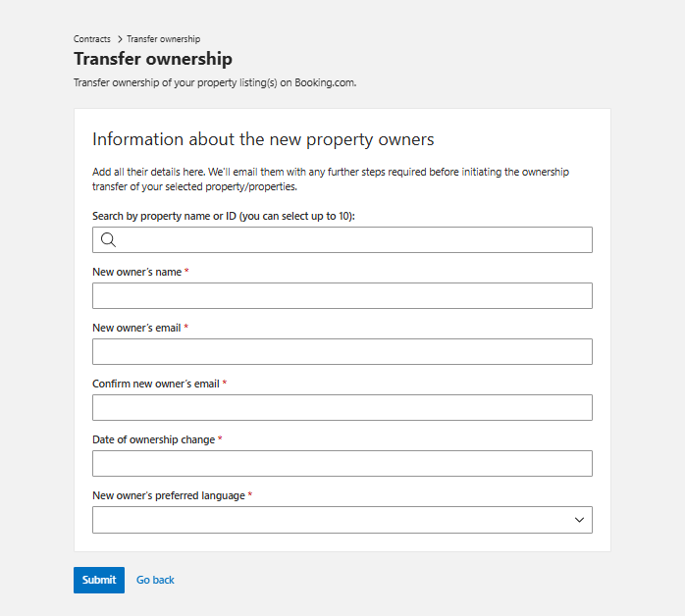This screenshot has width=685, height=616.
Task: Click the Transfer ownership page heading
Action: pos(153,60)
